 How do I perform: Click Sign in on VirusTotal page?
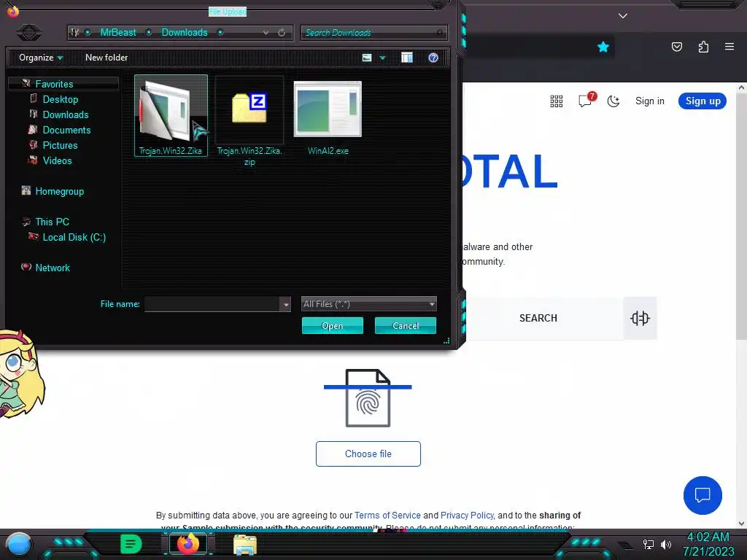click(x=650, y=101)
